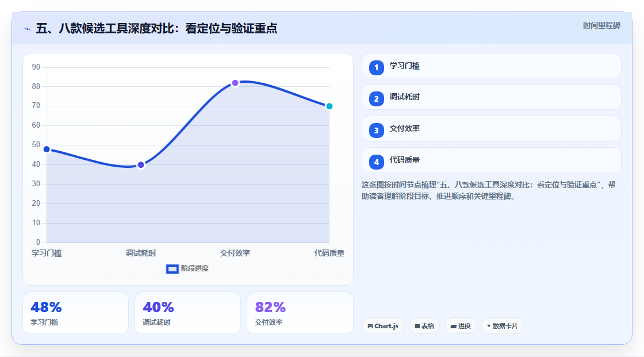Click the numbered badge 1 for 学习门槛

(376, 68)
